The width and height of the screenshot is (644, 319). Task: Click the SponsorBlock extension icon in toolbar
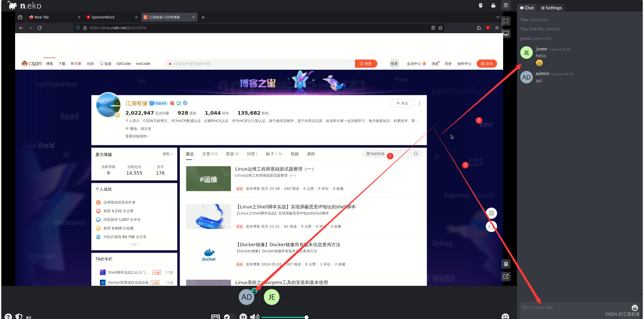(x=488, y=28)
